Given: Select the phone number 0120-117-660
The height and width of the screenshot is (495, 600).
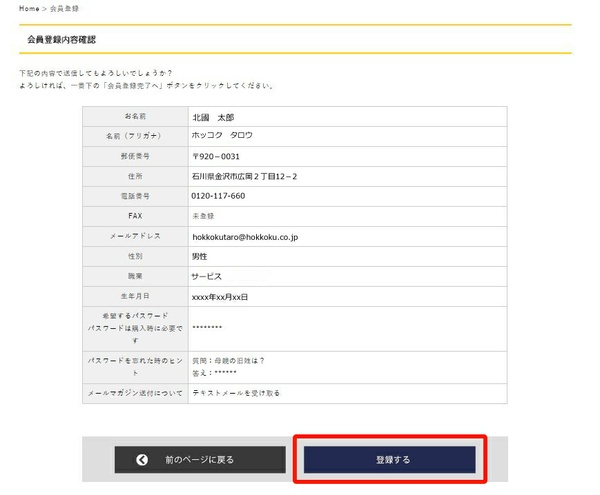Looking at the screenshot, I should click(x=218, y=196).
